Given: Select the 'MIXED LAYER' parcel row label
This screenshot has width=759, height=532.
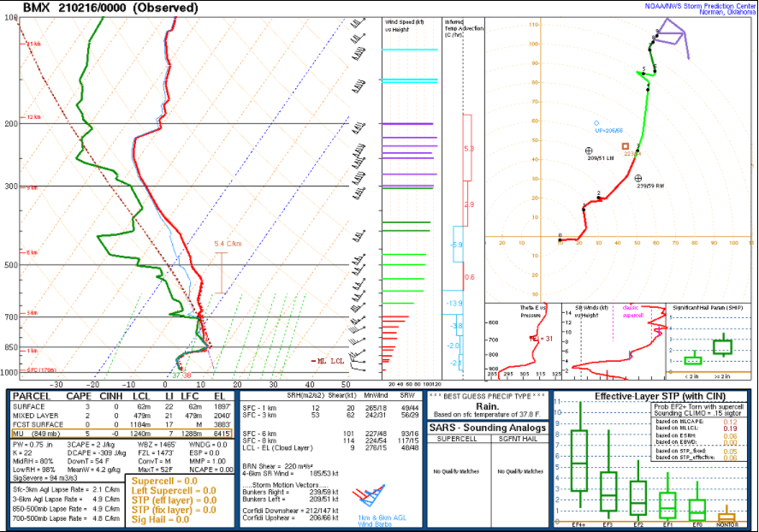Looking at the screenshot, I should pyautogui.click(x=35, y=416).
